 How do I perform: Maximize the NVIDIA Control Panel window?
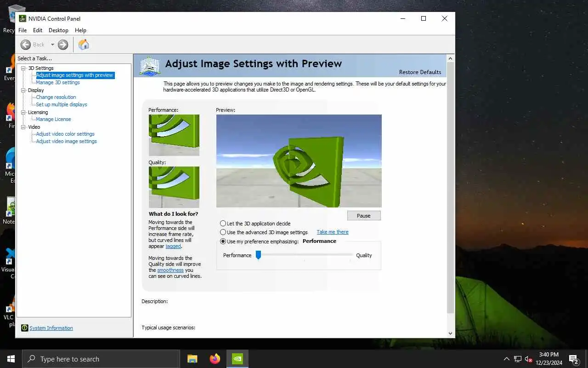[x=424, y=18]
